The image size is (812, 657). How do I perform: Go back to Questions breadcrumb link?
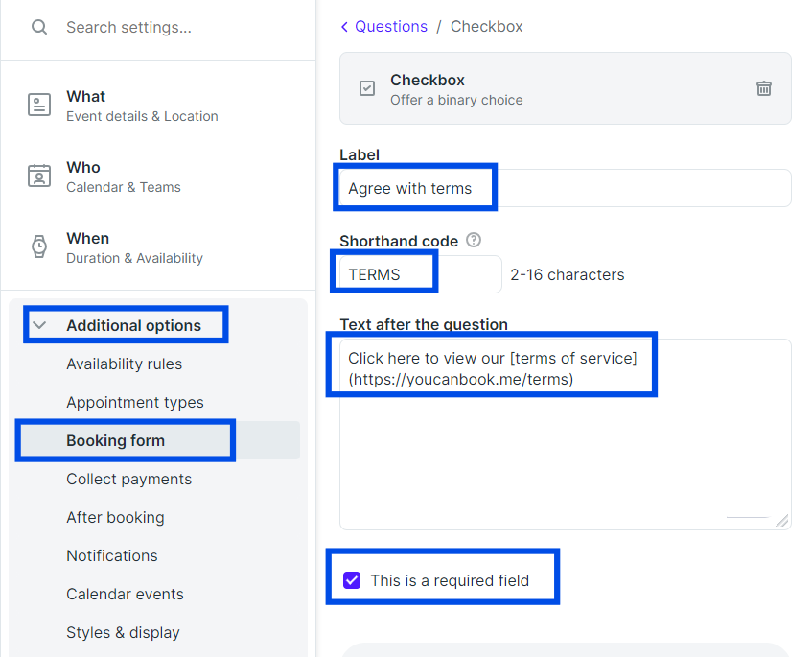tap(391, 27)
